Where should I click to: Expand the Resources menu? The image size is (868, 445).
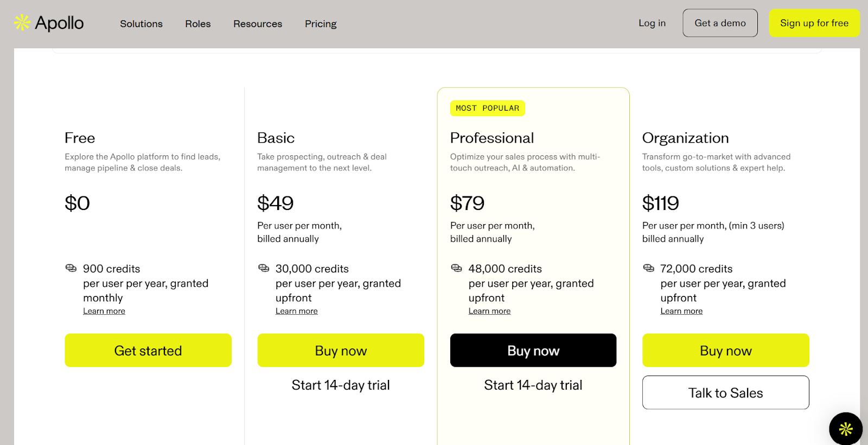[258, 24]
